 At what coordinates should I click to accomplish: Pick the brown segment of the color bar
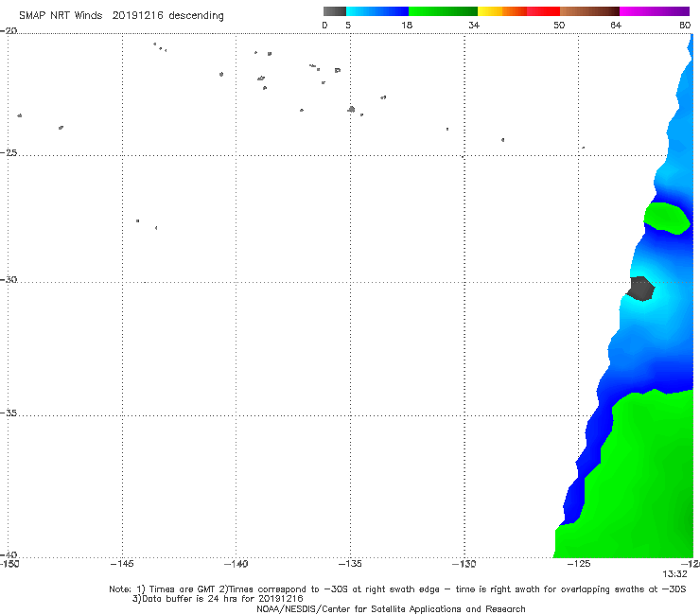[589, 11]
